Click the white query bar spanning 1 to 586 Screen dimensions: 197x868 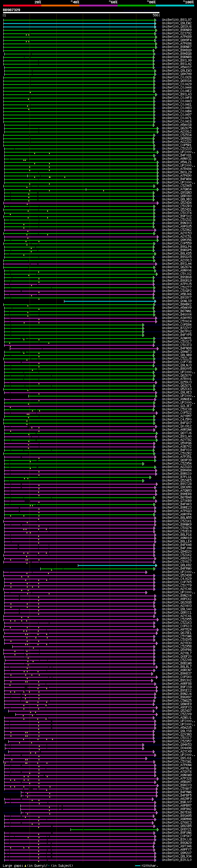tap(81, 13)
